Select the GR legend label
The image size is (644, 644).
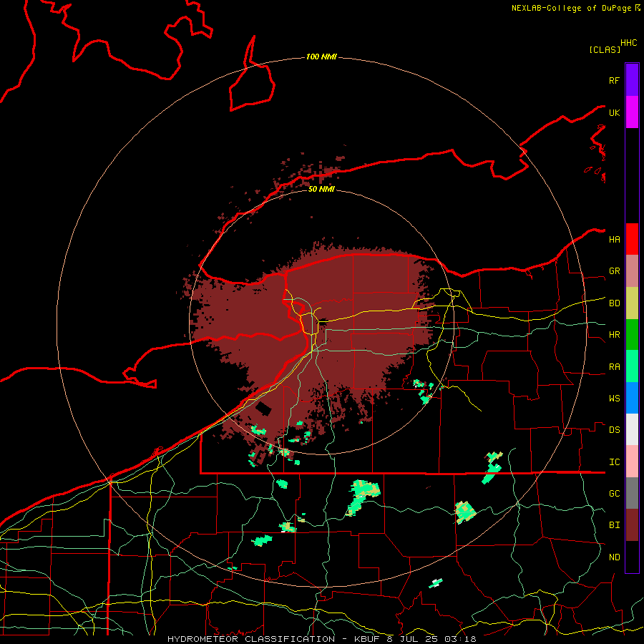pos(614,271)
